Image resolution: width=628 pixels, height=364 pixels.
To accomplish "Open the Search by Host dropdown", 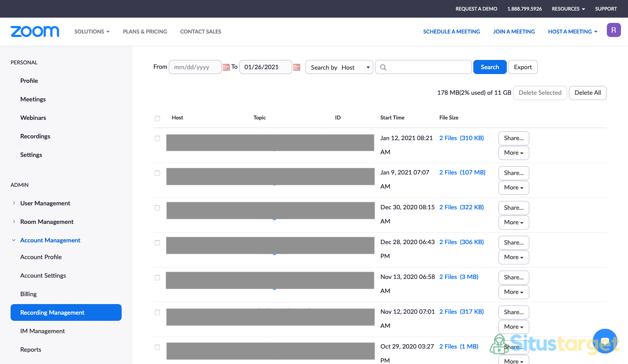I will (x=339, y=67).
